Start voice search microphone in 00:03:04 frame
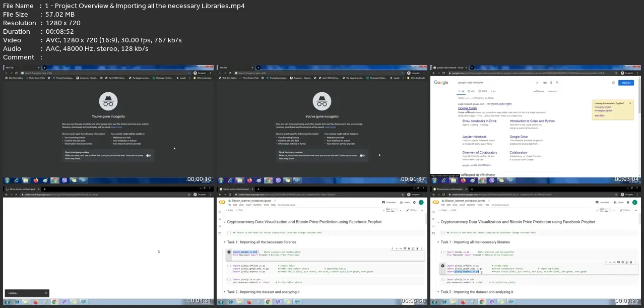The width and height of the screenshot is (644, 308). tap(551, 82)
